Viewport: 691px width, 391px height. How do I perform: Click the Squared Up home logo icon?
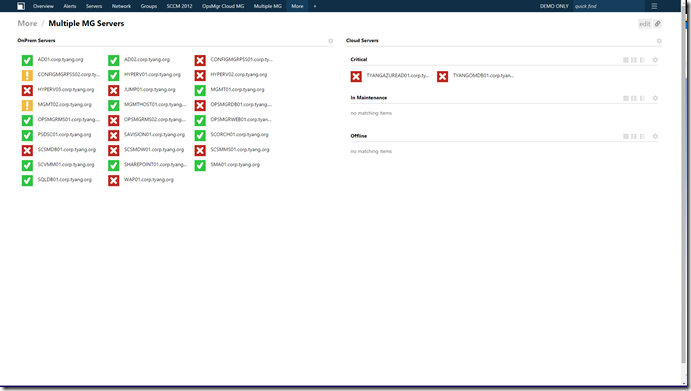21,6
